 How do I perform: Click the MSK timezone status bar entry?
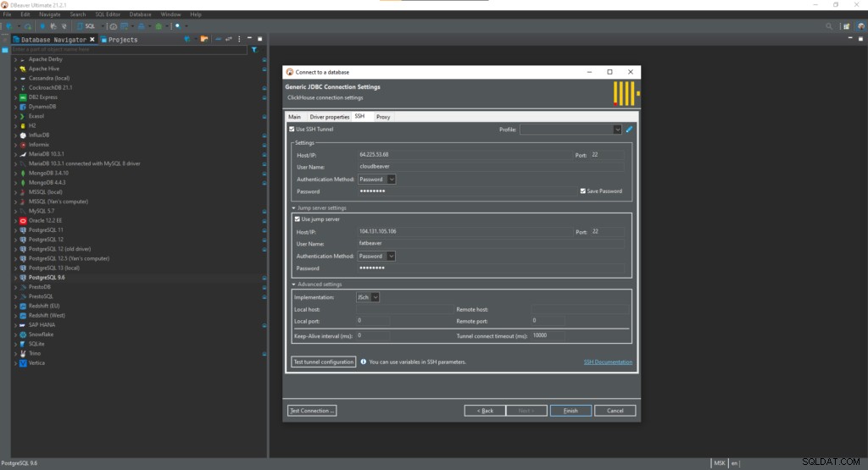[x=719, y=463]
